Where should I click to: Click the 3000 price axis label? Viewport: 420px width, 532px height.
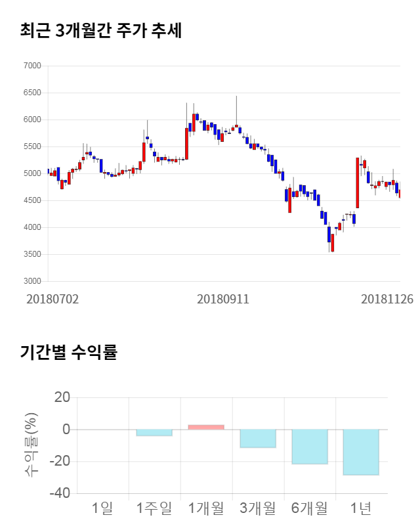[x=31, y=281]
